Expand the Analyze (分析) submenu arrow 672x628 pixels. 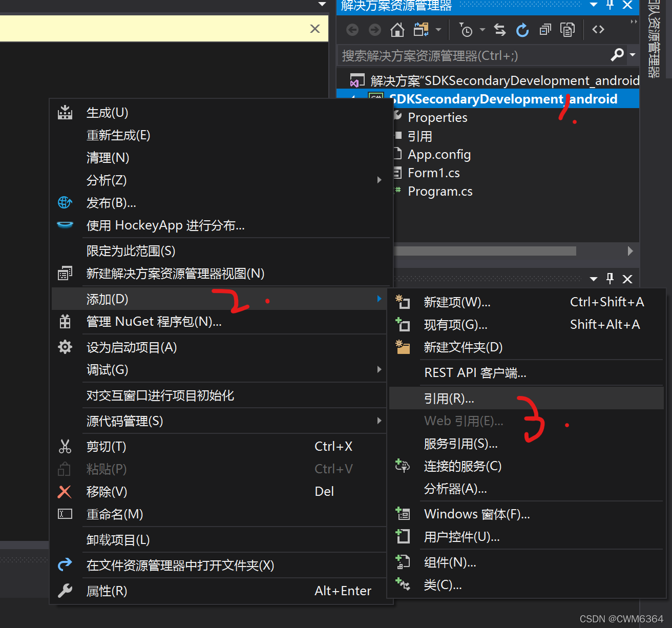(x=380, y=180)
